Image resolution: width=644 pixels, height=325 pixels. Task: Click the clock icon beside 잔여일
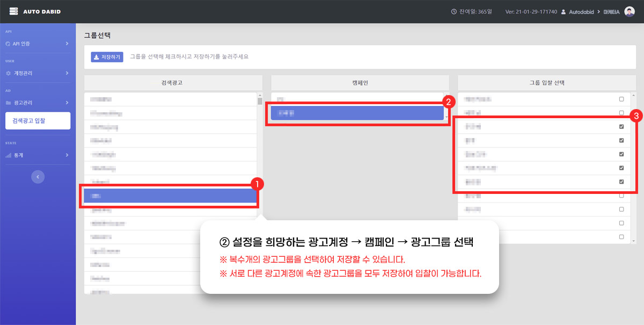[454, 12]
